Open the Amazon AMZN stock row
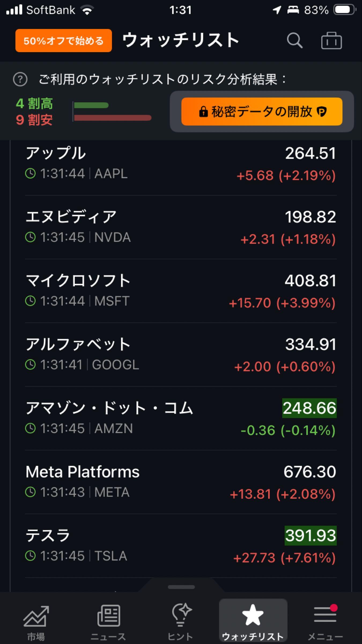This screenshot has width=362, height=644. tap(181, 418)
